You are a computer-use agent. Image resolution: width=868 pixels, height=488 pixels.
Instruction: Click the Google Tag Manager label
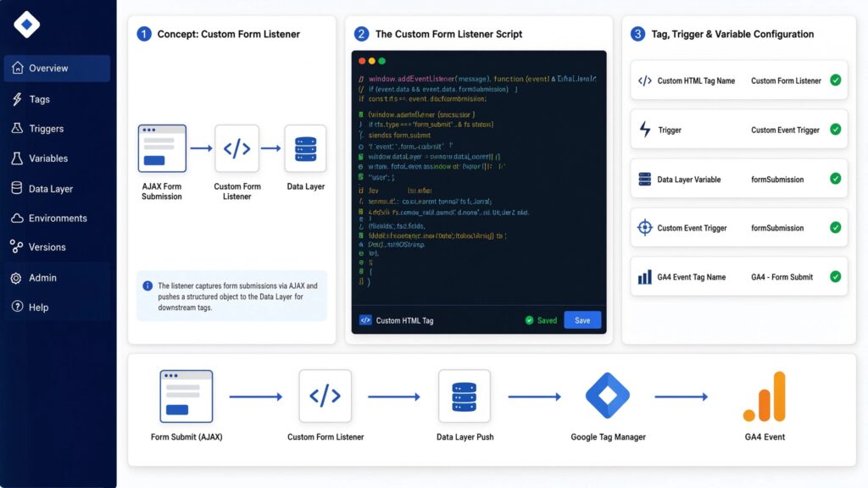click(x=608, y=437)
